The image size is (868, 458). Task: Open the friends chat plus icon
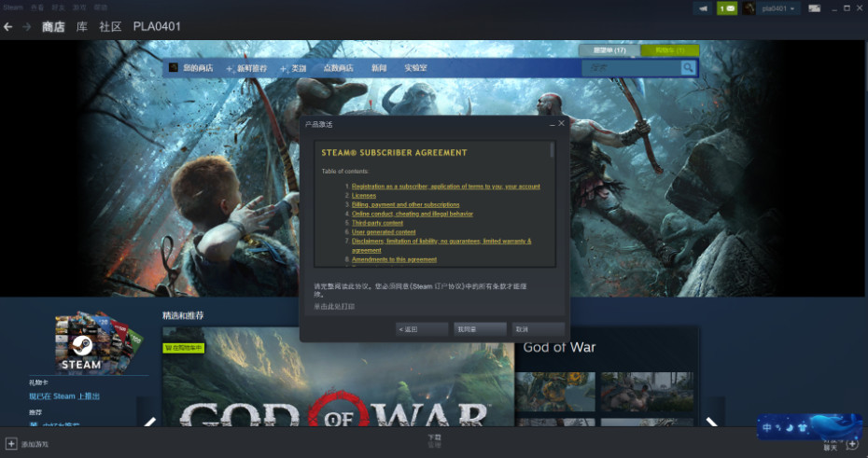click(852, 444)
